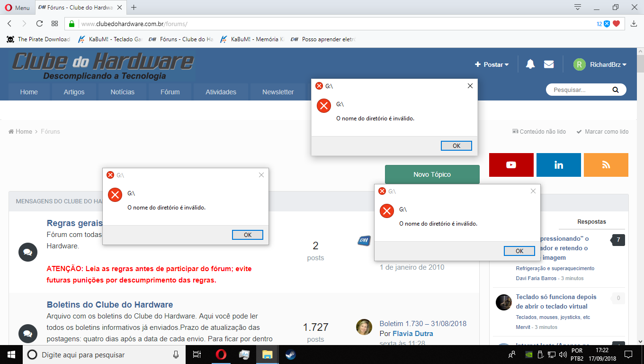The height and width of the screenshot is (364, 644).
Task: Click Refrigeração e superaquecimento category
Action: pos(555,268)
